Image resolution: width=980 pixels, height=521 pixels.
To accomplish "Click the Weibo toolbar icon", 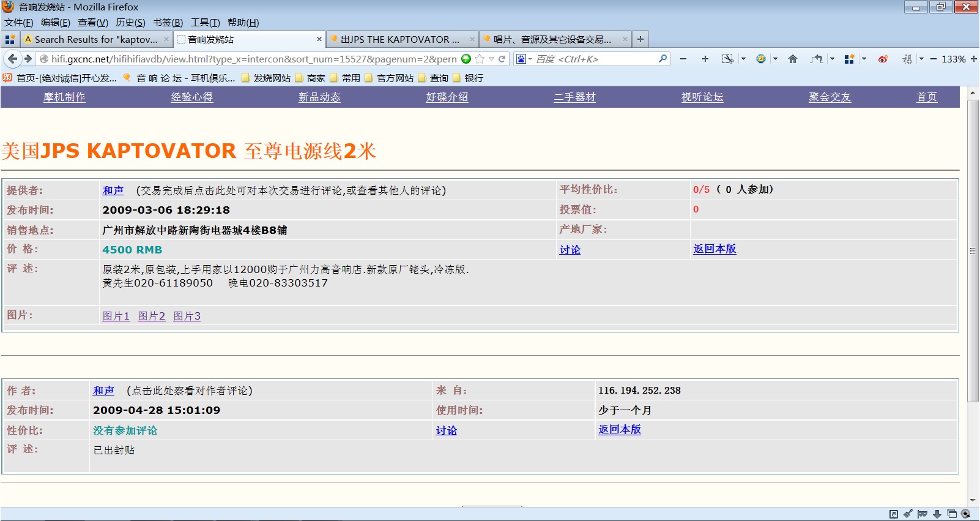I will (x=883, y=59).
